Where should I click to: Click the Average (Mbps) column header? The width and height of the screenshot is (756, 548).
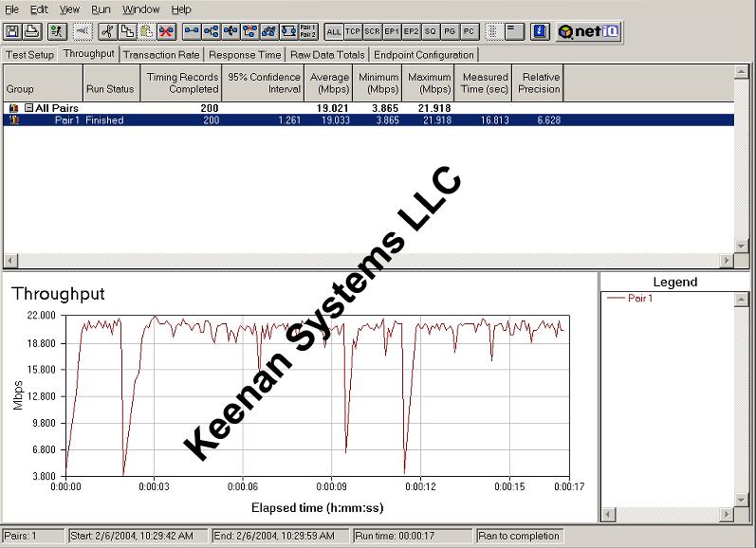coord(329,82)
